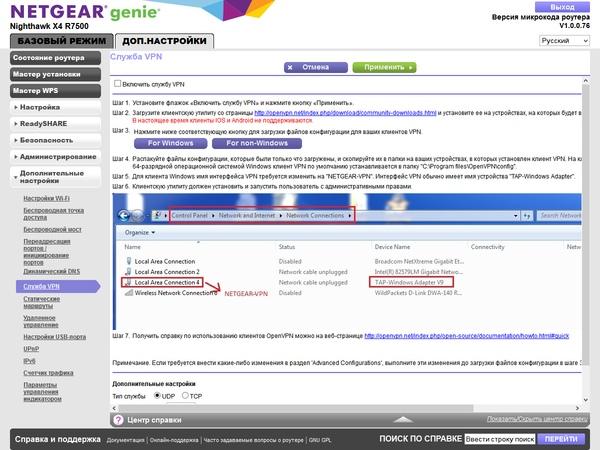The height and width of the screenshot is (450, 600).
Task: Switch to БАЗОВЫЙ РЕЖИМ tab
Action: 62,41
